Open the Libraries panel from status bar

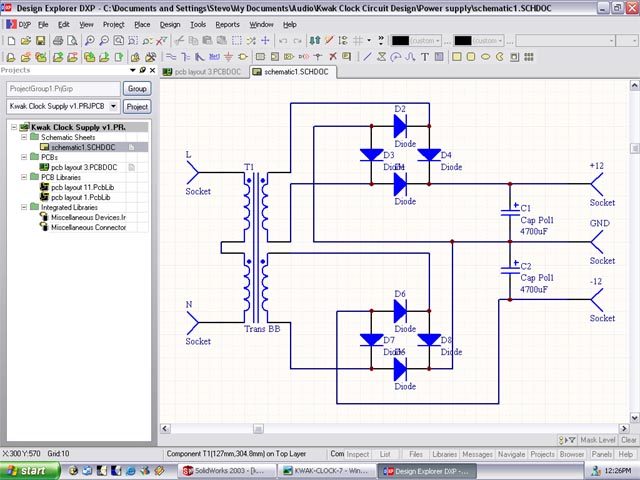444,454
